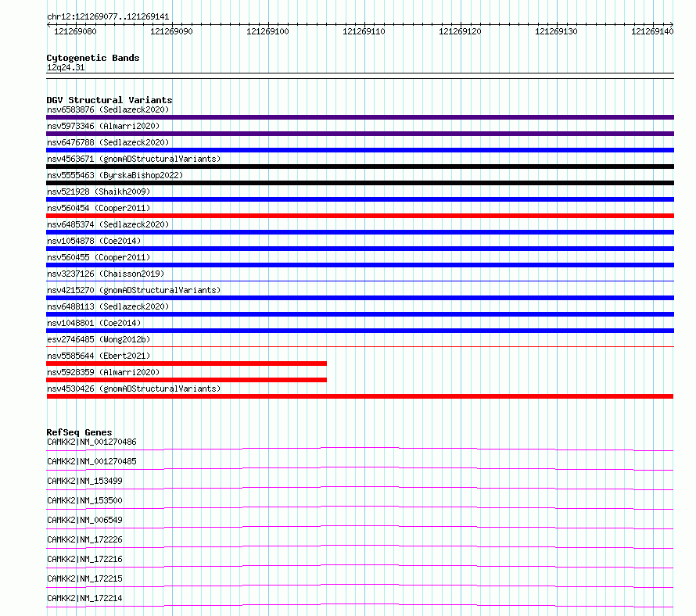Click the blue bar under nsv560455

coord(360,265)
